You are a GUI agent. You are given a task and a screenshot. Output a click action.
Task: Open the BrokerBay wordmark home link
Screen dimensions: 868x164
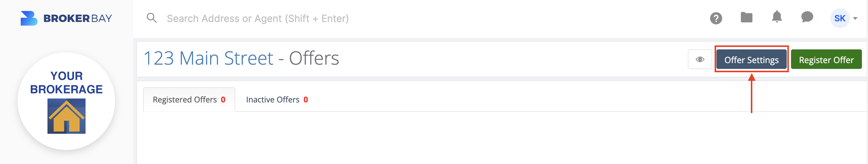(x=78, y=18)
